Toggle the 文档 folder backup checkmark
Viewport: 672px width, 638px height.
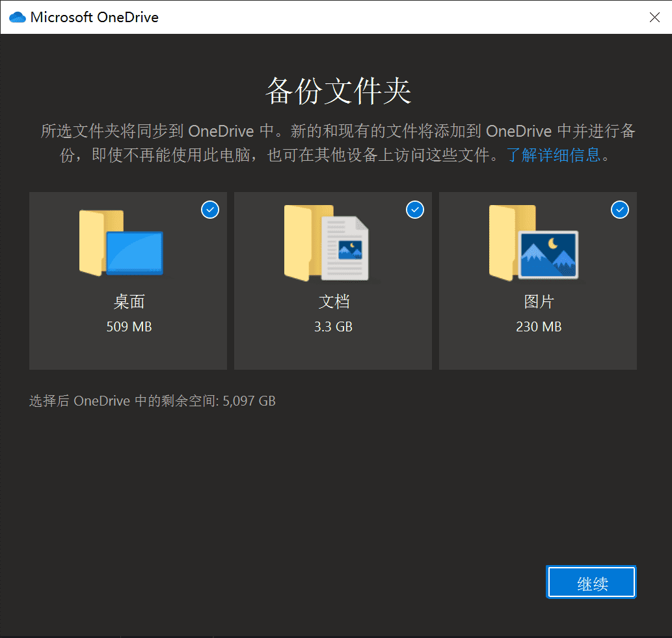415,210
